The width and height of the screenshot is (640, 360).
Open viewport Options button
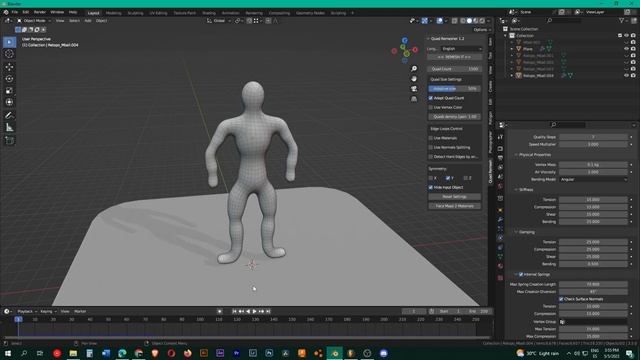tap(482, 30)
